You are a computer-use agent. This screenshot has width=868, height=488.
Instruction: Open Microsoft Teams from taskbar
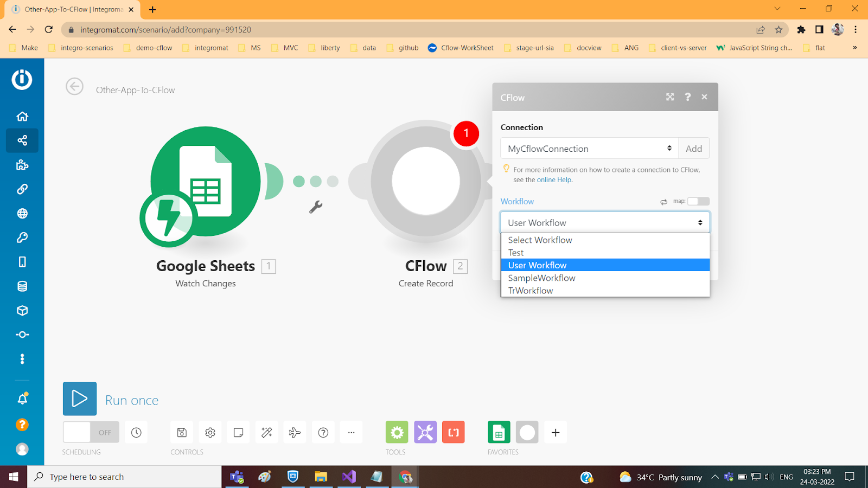click(237, 477)
